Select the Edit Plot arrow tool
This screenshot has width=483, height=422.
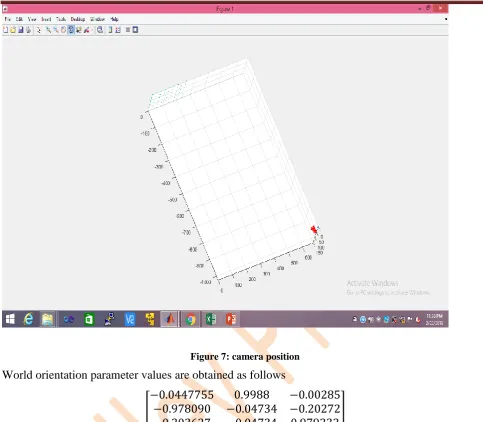click(39, 30)
